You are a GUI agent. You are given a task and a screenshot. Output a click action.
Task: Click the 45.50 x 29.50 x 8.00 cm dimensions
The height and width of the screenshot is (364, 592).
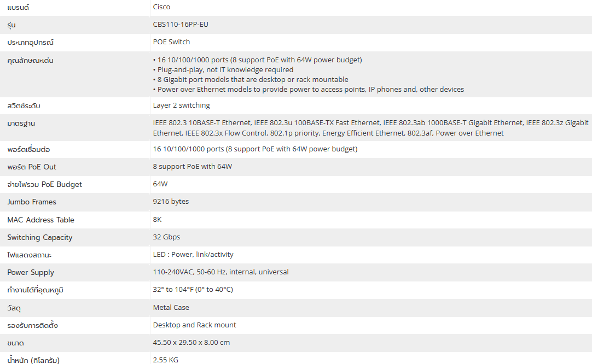[x=192, y=342]
